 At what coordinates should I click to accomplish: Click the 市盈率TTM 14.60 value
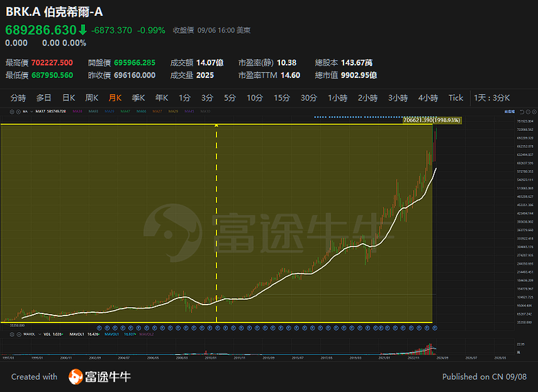290,75
